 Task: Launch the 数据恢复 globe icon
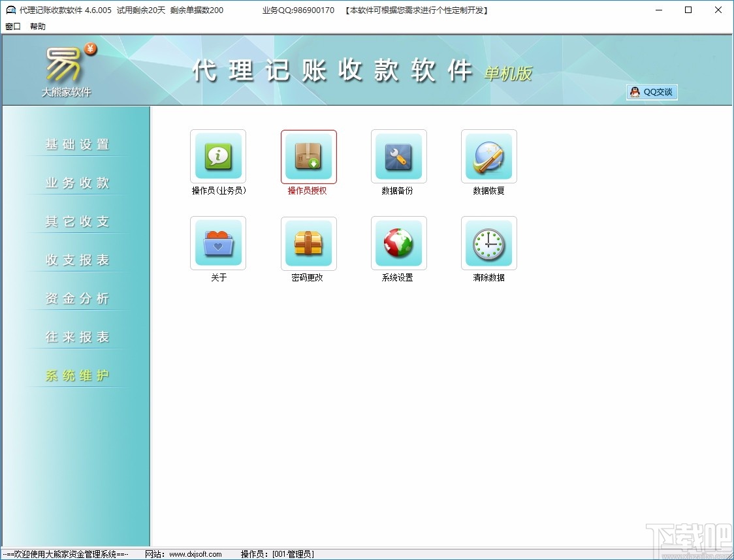tap(489, 156)
